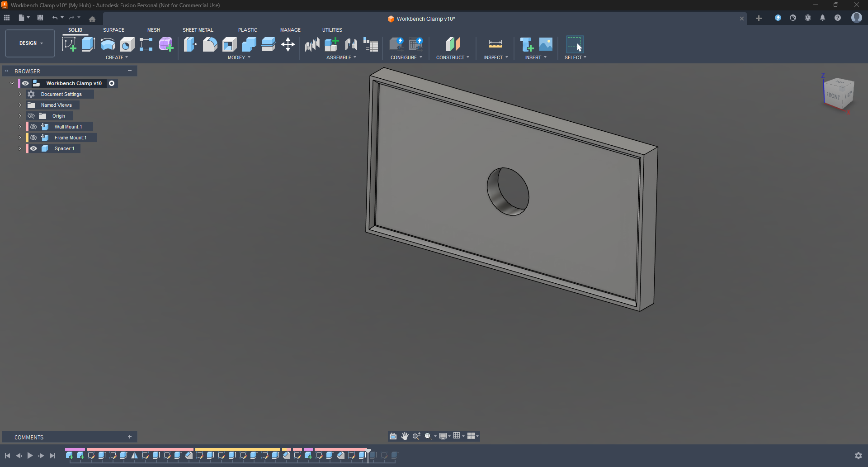The image size is (868, 467).
Task: Expand the Named Views folder
Action: (x=20, y=105)
